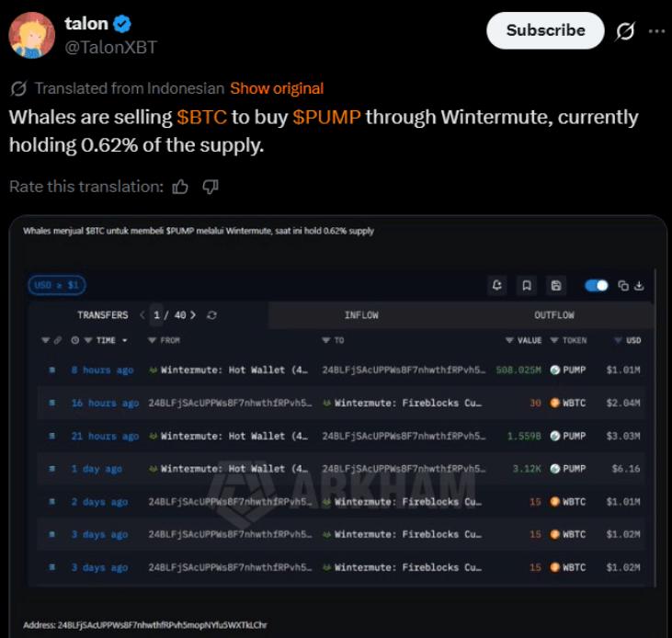Switch to the INFLOW tab
The width and height of the screenshot is (672, 638).
[361, 315]
